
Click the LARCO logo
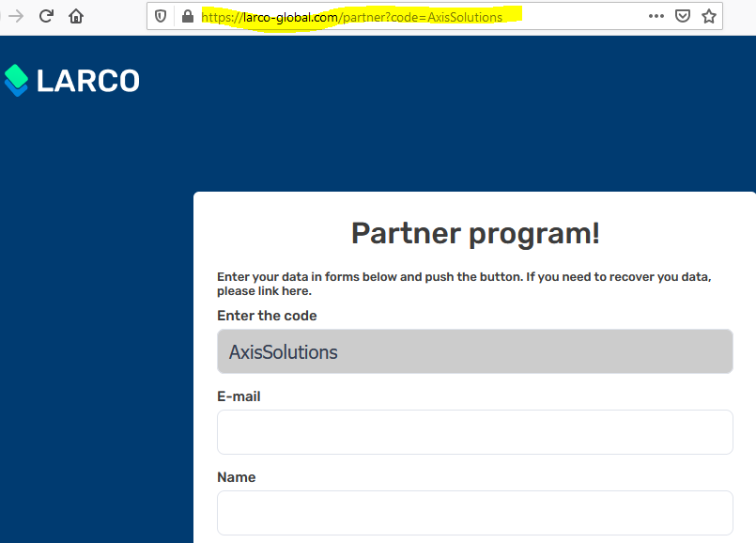point(71,81)
